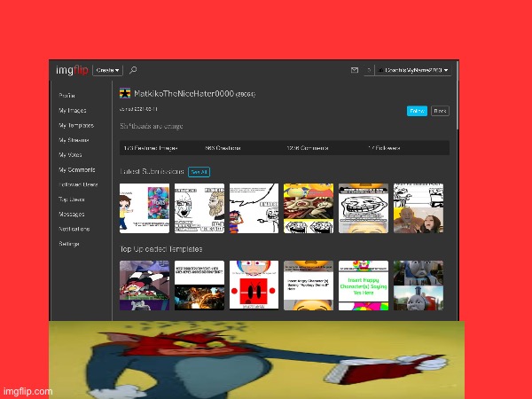Click the Featured Images stat

[x=151, y=148]
